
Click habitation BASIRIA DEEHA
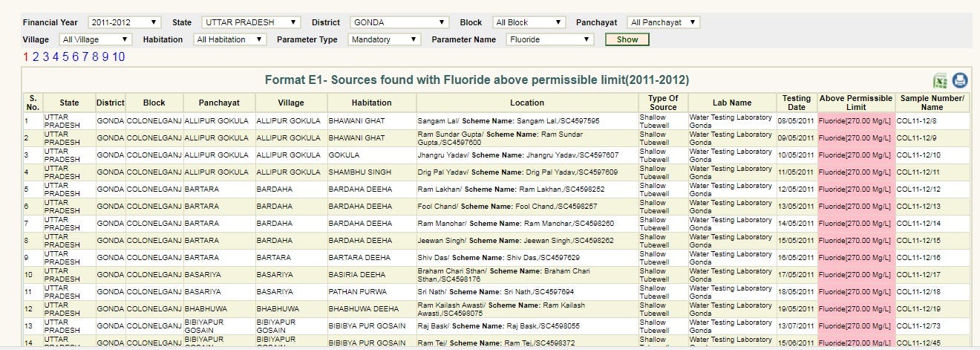click(x=356, y=275)
